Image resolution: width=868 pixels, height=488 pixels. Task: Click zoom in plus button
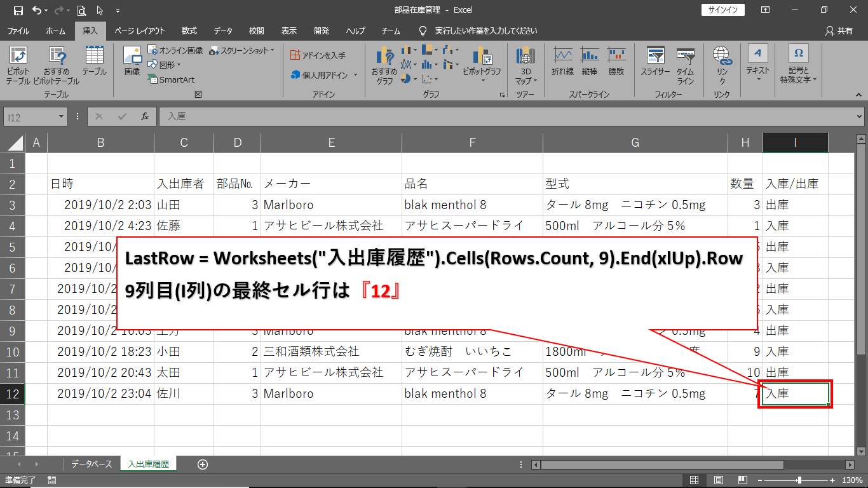[833, 480]
